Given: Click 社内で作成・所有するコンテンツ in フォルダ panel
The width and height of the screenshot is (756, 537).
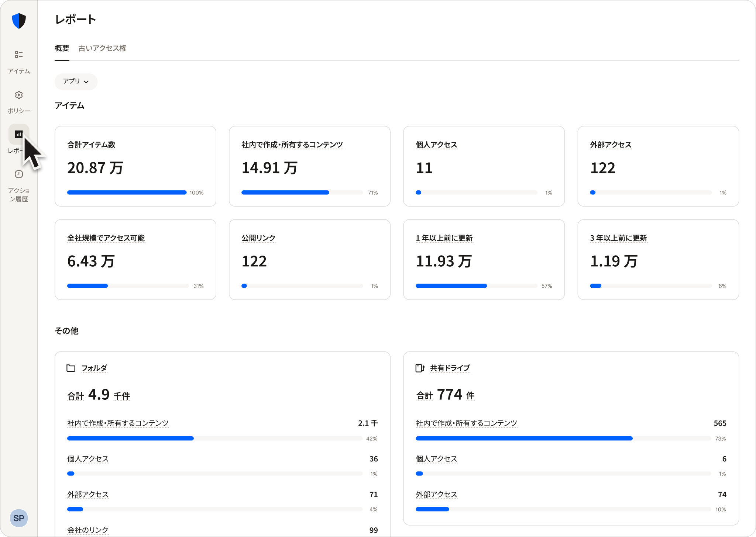Looking at the screenshot, I should 118,423.
